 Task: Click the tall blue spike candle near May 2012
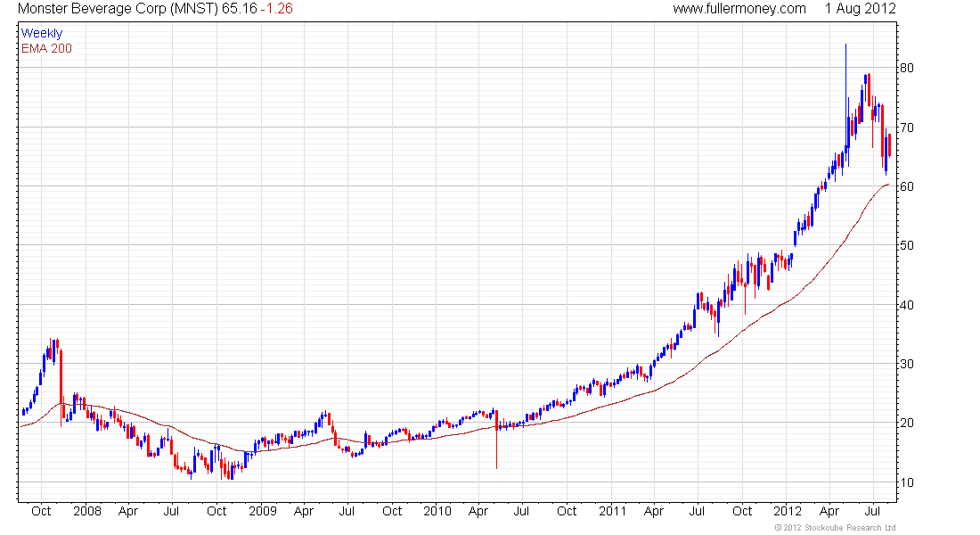[845, 97]
